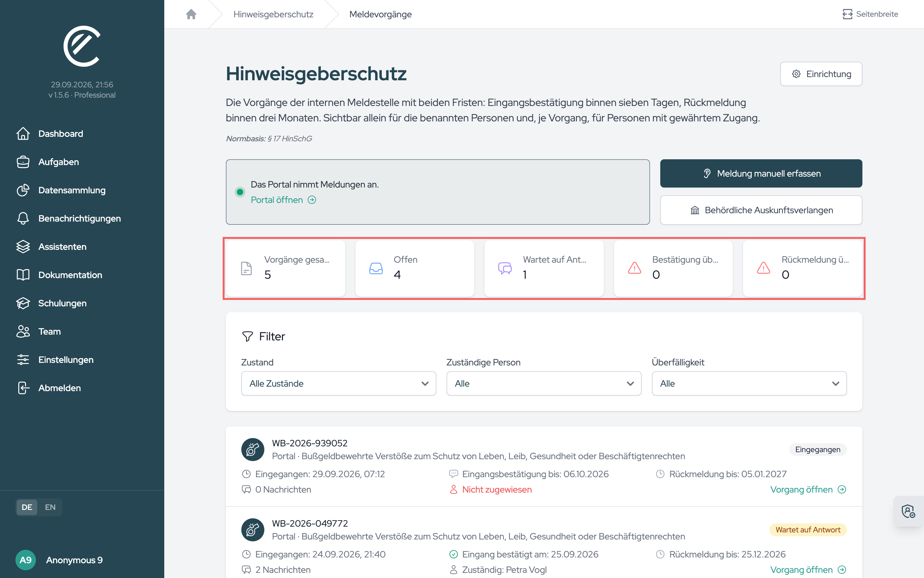The image size is (924, 578).
Task: Open Vorgang öffnen for WB-2026-049772
Action: 808,570
